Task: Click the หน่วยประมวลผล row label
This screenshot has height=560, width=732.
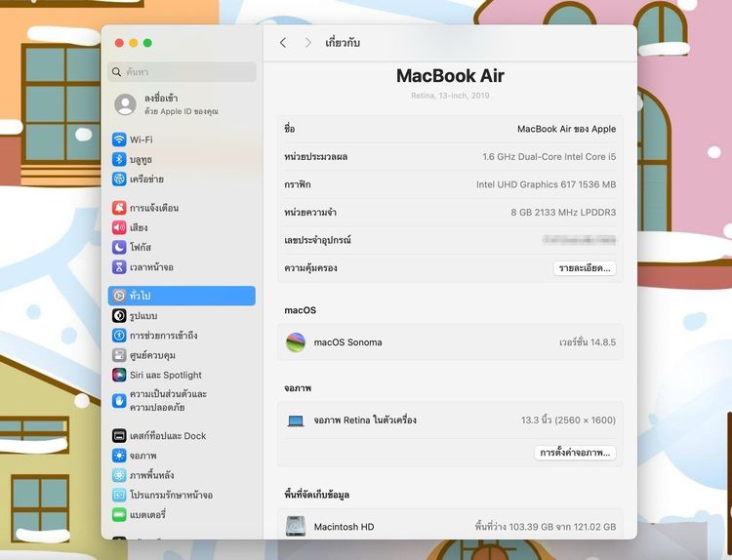Action: coord(315,157)
